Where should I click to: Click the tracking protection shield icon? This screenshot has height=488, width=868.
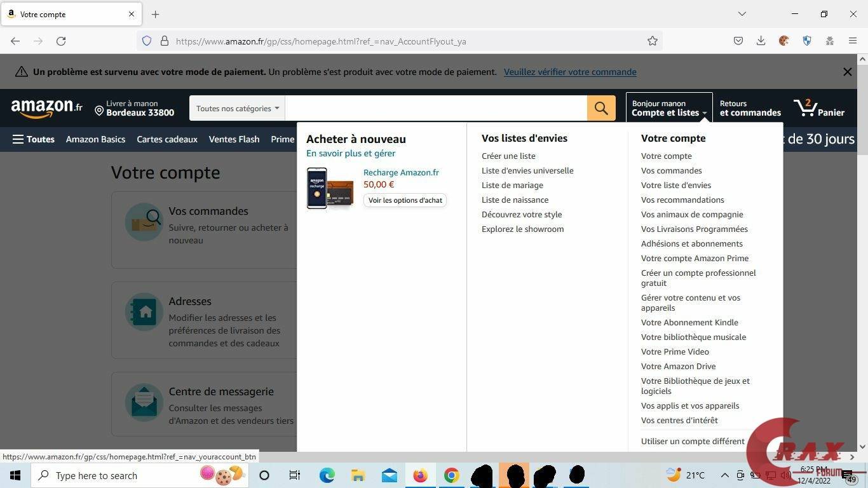point(147,41)
